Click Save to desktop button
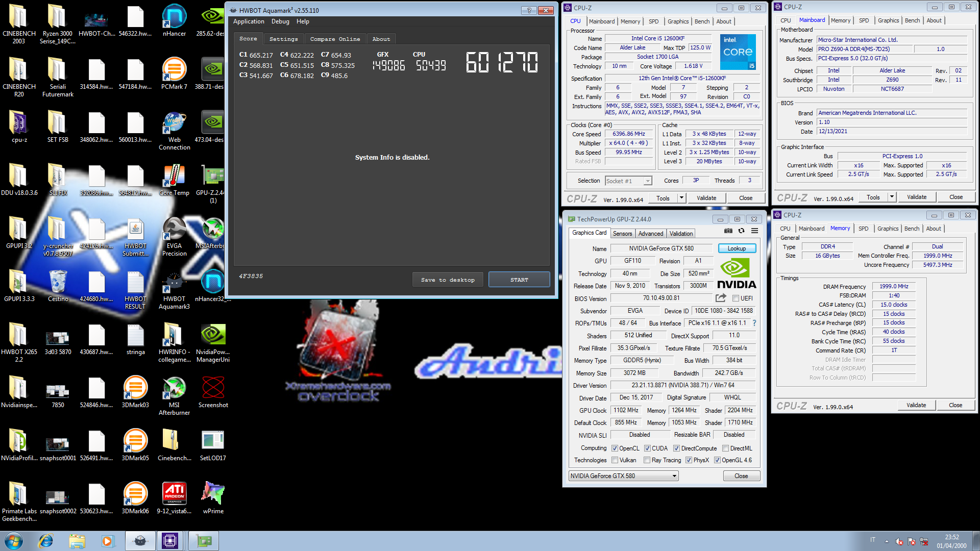The image size is (980, 551). [x=448, y=280]
